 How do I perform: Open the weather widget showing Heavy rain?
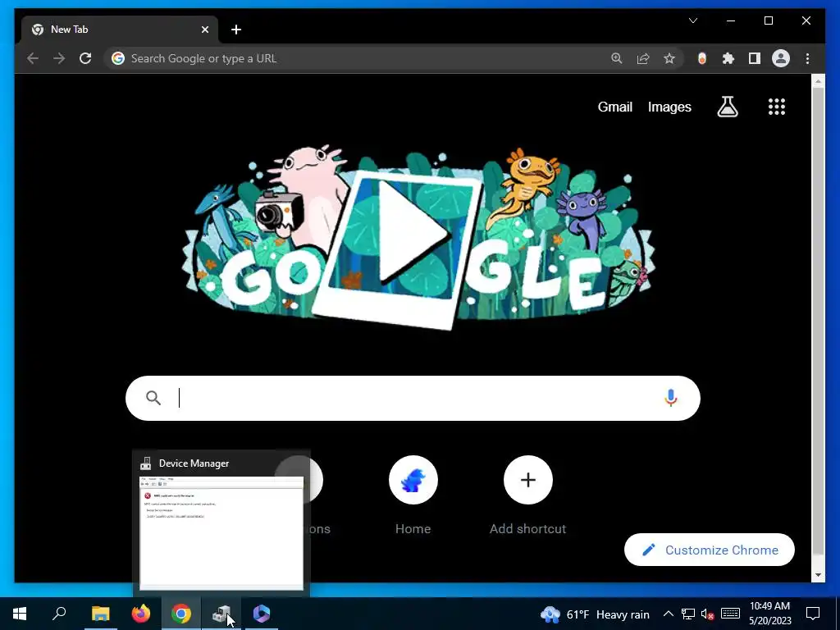[x=596, y=614]
